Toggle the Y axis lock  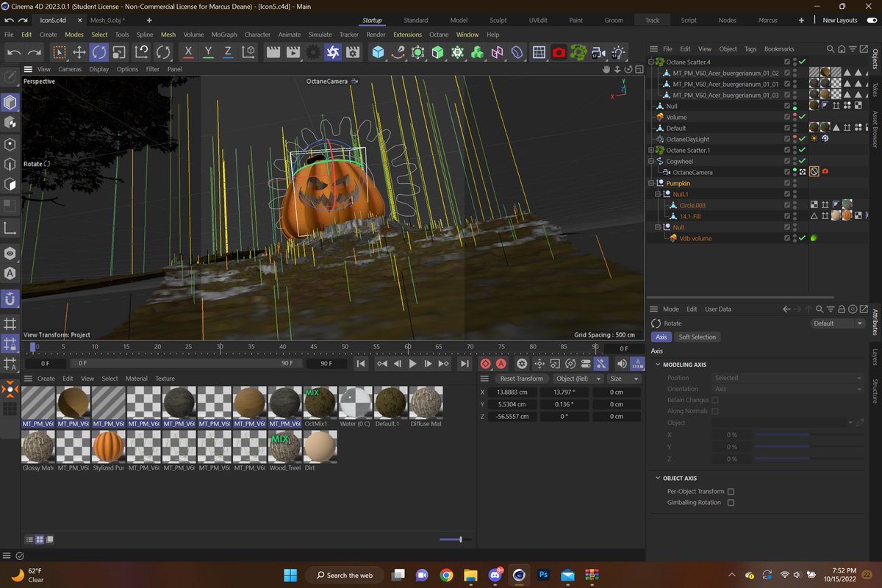tap(208, 52)
